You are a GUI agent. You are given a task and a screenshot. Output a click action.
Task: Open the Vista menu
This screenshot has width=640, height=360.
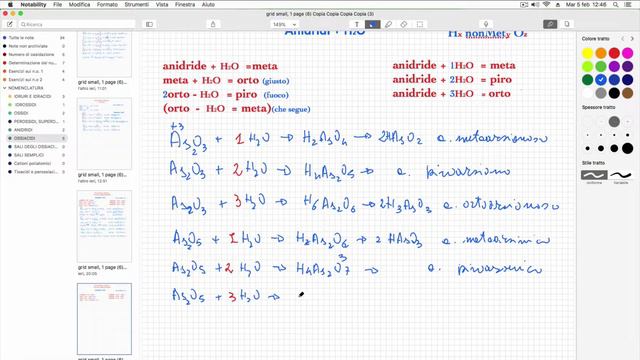click(x=162, y=4)
